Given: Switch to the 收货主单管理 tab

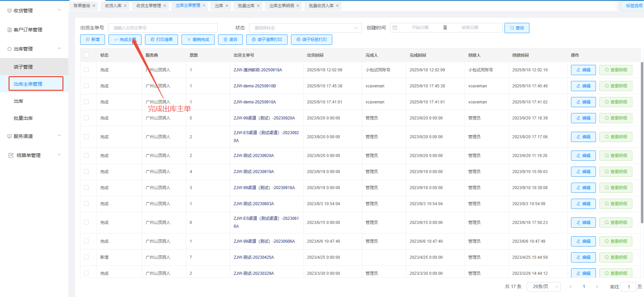Looking at the screenshot, I should [148, 6].
